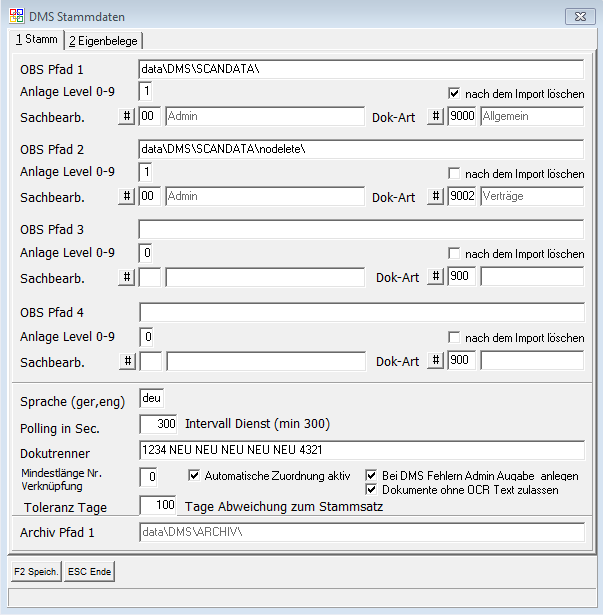Viewport: 603px width, 615px height.
Task: Click the Polling in Sec. field
Action: click(158, 424)
